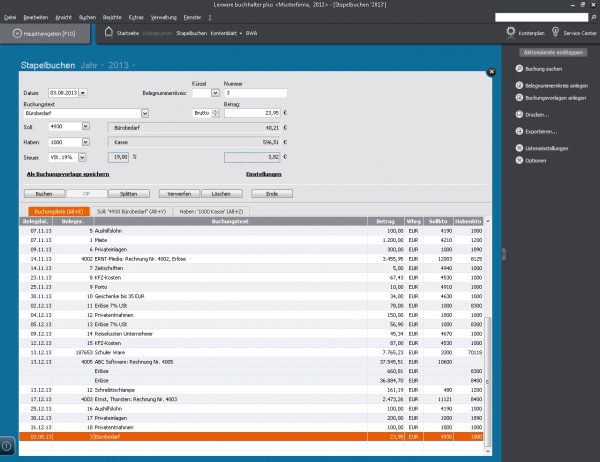Screen dimensions: 600x462
Task: Open the Hauptnavigation round arrow icon
Action: 17,33
